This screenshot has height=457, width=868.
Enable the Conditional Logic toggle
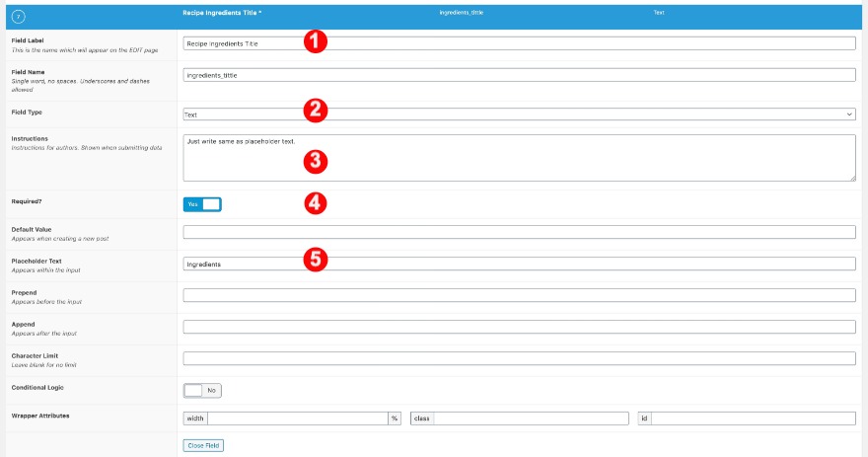click(202, 390)
